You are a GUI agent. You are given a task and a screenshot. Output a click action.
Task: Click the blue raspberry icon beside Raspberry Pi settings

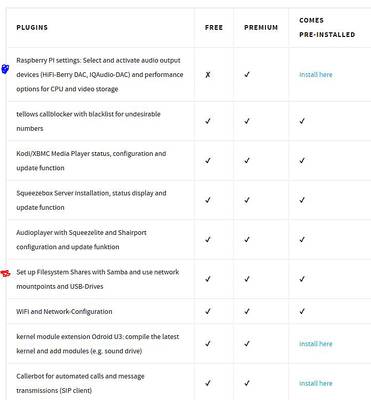click(x=5, y=69)
